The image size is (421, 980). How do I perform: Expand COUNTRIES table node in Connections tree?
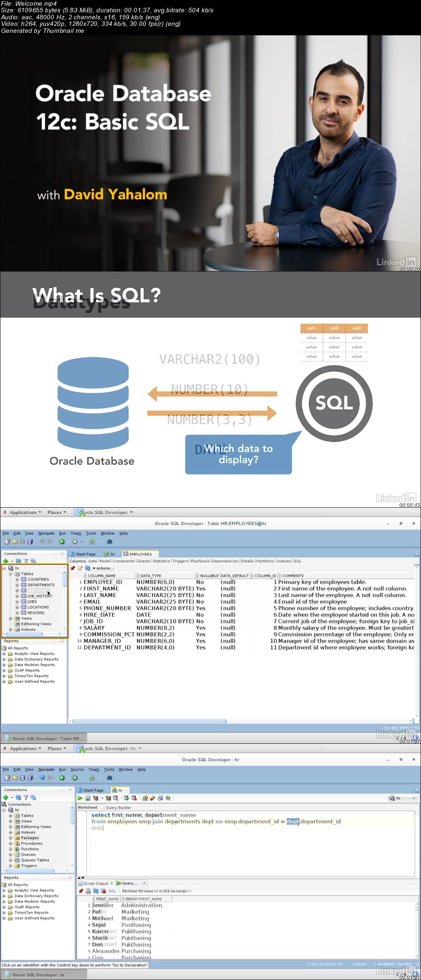[17, 580]
